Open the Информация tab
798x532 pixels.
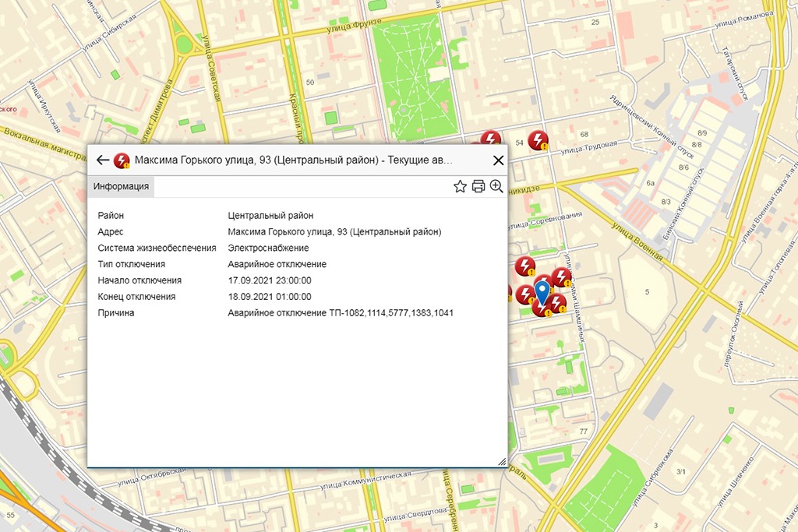121,186
